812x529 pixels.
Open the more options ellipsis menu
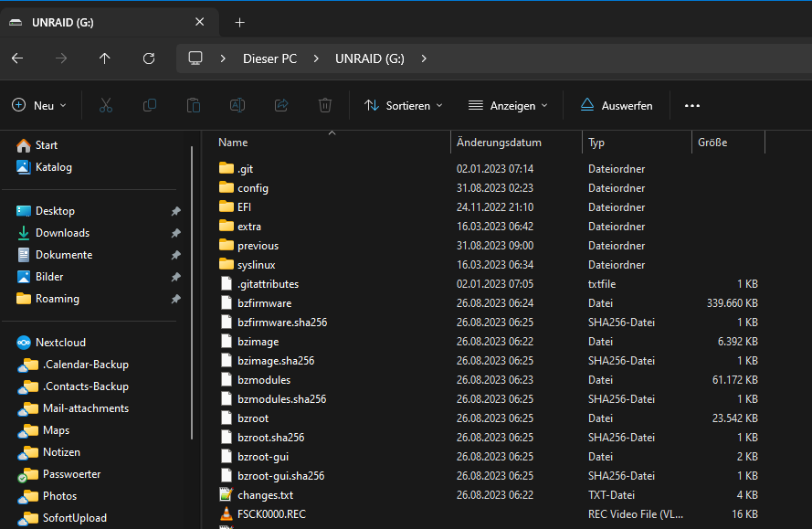tap(692, 106)
